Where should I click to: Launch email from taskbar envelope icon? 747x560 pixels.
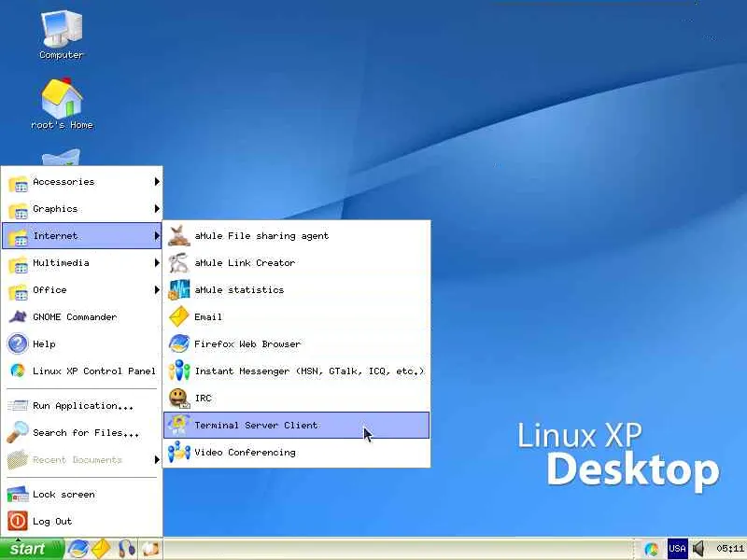point(101,549)
